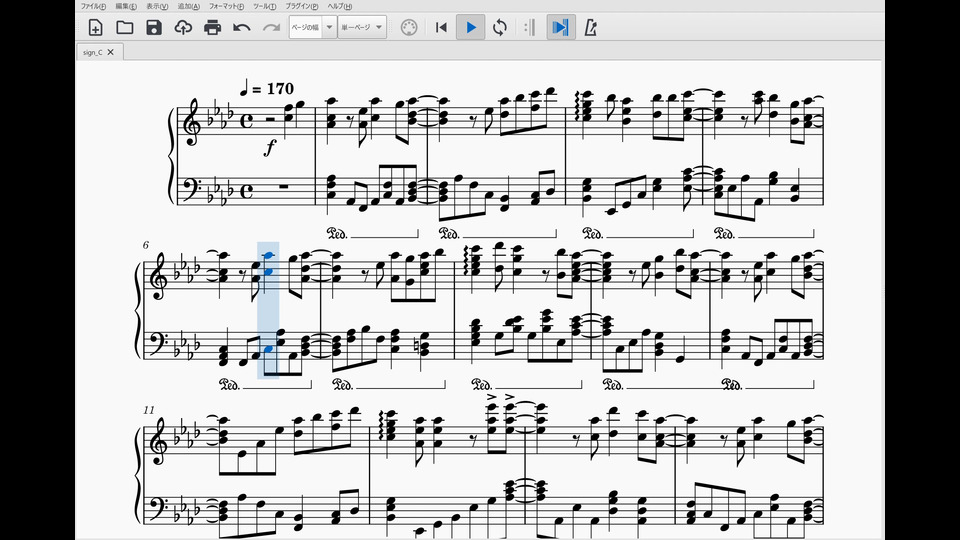Select measure number 6
Viewport: 960px width, 540px height.
click(x=145, y=245)
